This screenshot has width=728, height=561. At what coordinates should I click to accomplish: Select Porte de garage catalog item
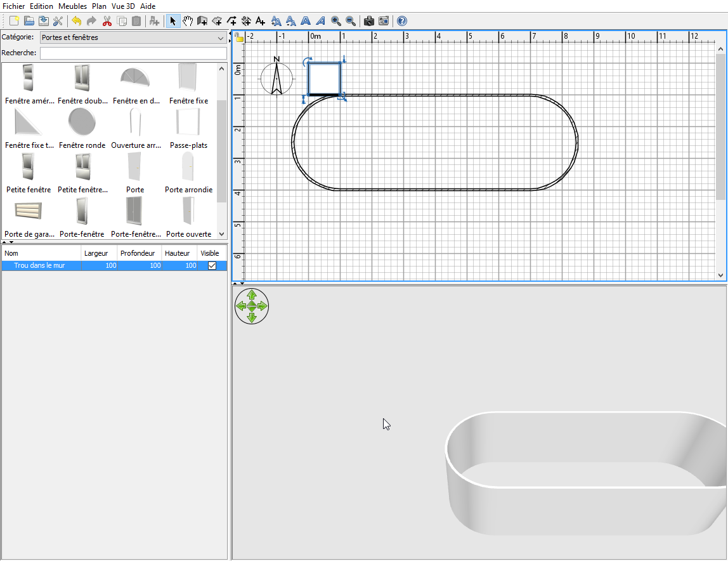[x=29, y=216]
